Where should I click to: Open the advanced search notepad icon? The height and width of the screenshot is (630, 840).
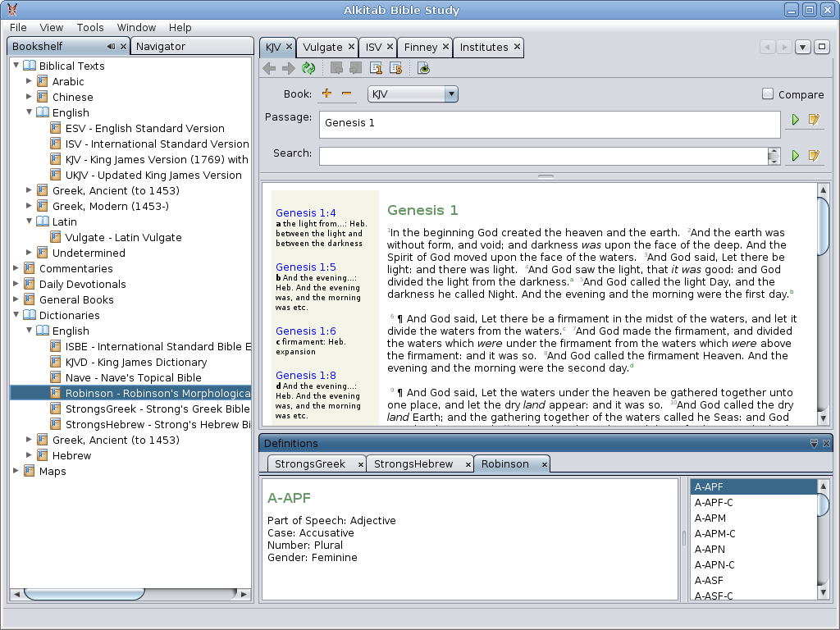click(814, 155)
